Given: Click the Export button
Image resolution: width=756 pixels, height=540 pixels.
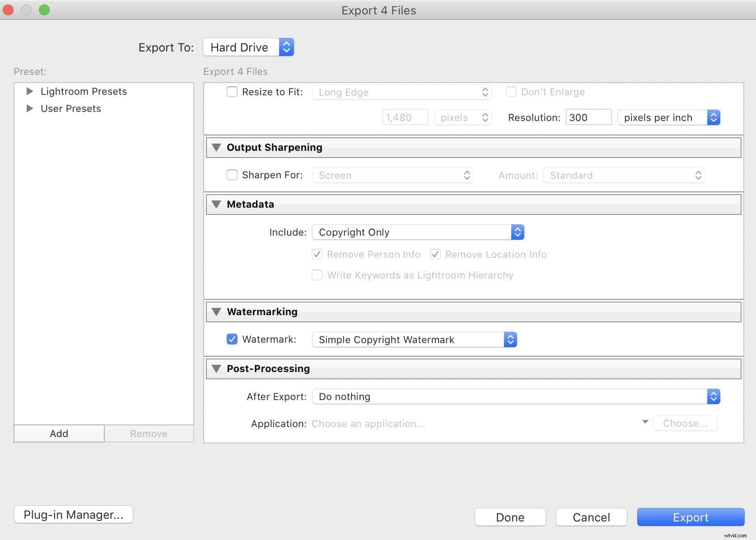Looking at the screenshot, I should [690, 517].
